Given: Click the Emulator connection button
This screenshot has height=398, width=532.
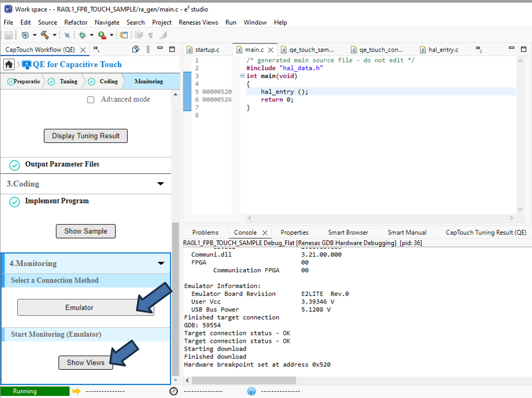Looking at the screenshot, I should [x=80, y=308].
